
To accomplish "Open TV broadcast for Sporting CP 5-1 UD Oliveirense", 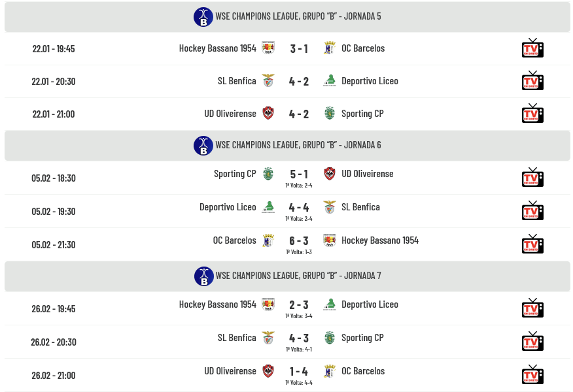I will pos(532,178).
